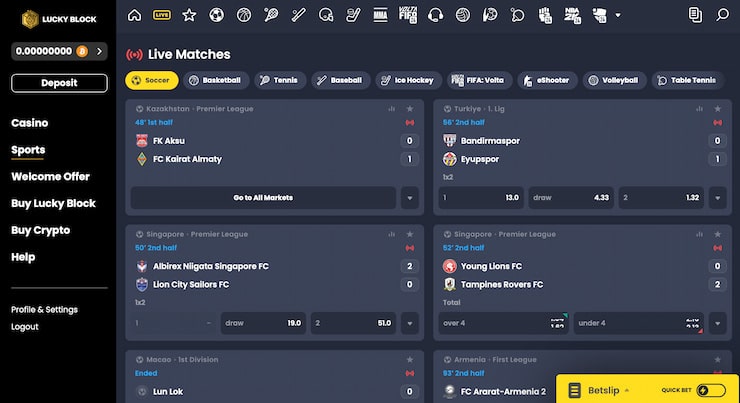Expand markets dropdown on Albirex Niigata odds row
Image resolution: width=740 pixels, height=403 pixels.
[x=410, y=323]
